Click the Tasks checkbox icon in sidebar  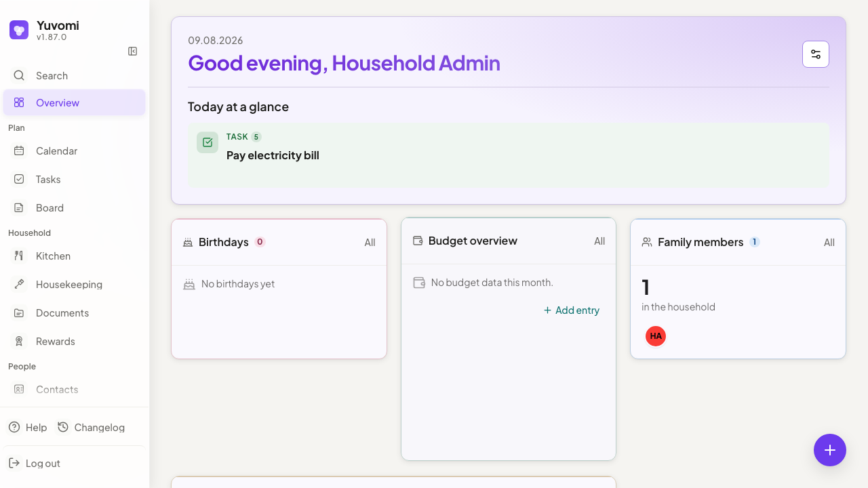click(x=19, y=179)
